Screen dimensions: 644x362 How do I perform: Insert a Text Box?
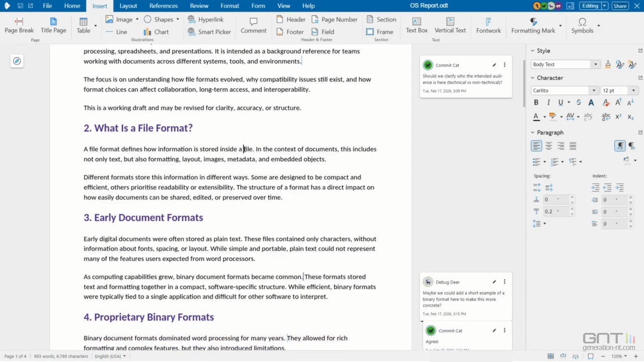click(417, 25)
